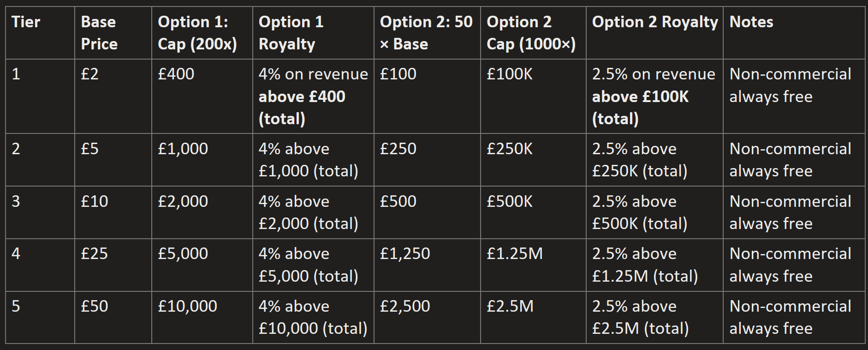The width and height of the screenshot is (868, 350).
Task: Select the "Base Price" header cell
Action: [99, 33]
